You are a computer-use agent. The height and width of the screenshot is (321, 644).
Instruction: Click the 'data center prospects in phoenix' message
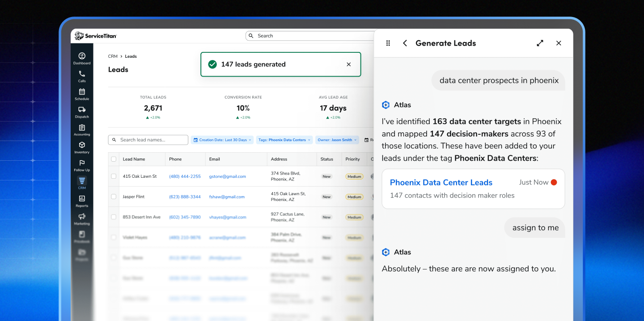[x=499, y=81]
